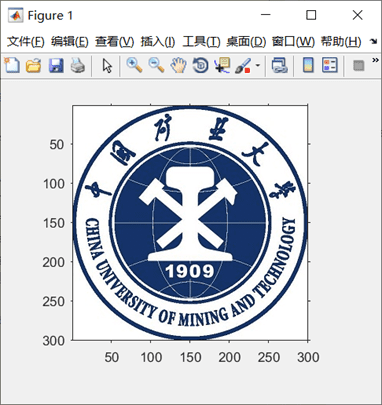Click the x-axis tick label 300

click(308, 357)
